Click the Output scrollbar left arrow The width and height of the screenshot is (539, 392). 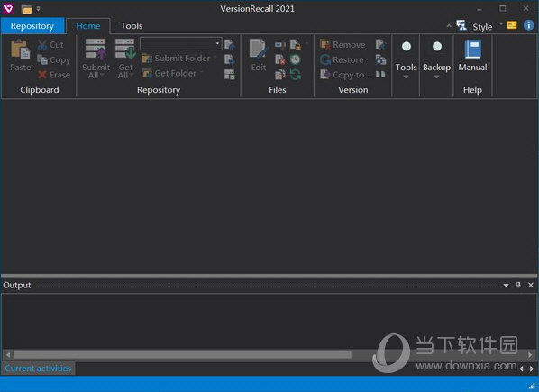click(x=8, y=354)
